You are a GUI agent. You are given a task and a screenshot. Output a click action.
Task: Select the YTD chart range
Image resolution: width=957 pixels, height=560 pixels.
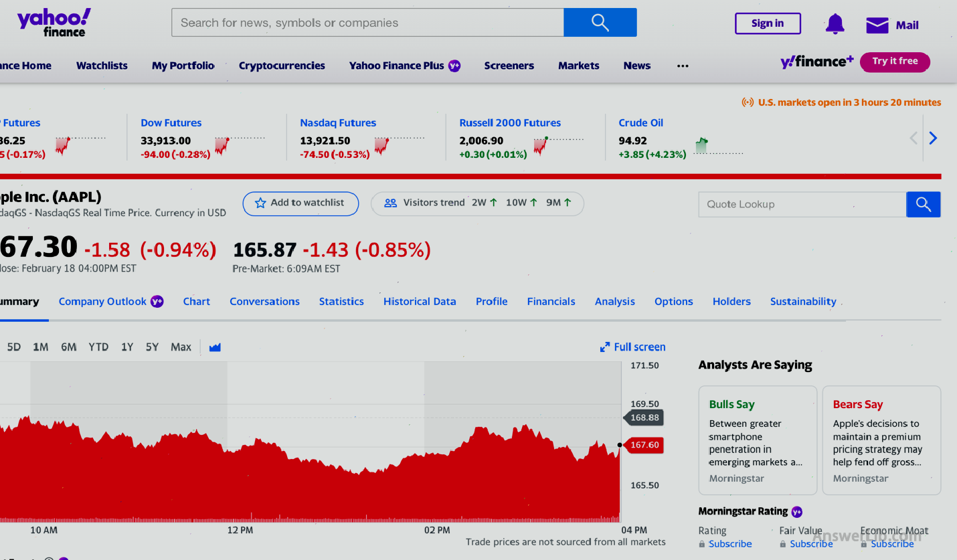click(98, 347)
